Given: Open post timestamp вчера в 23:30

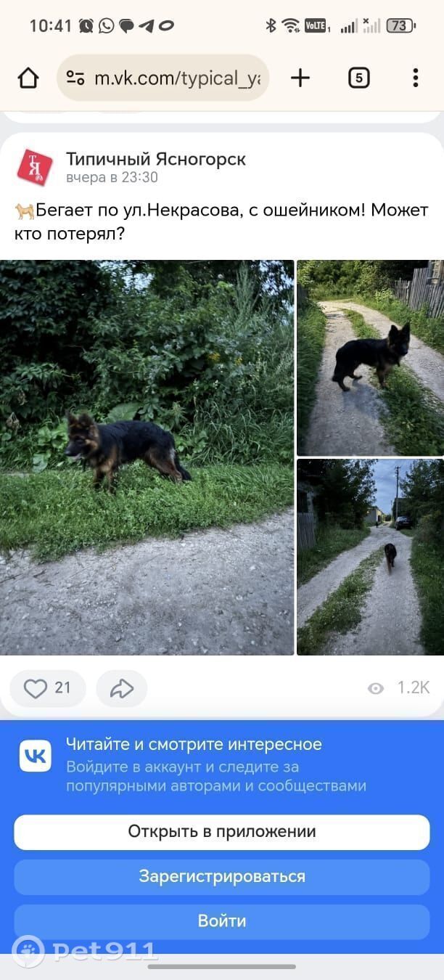Looking at the screenshot, I should [x=112, y=177].
